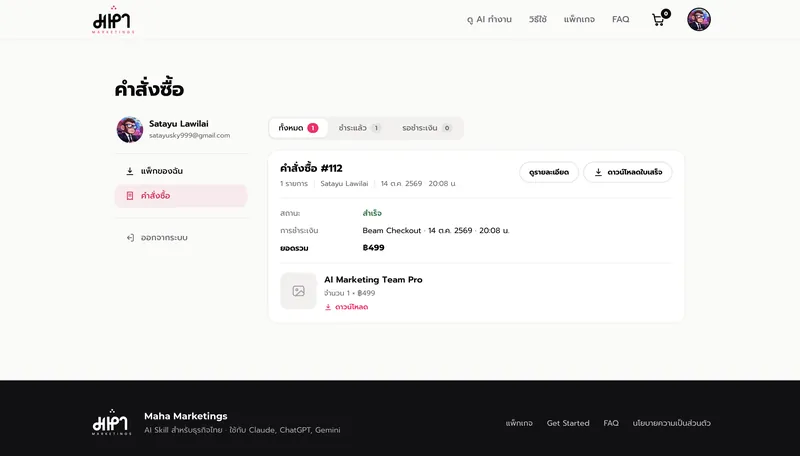800x456 pixels.
Task: Open the ดูรายละเอียด button for order #112
Action: pyautogui.click(x=549, y=172)
